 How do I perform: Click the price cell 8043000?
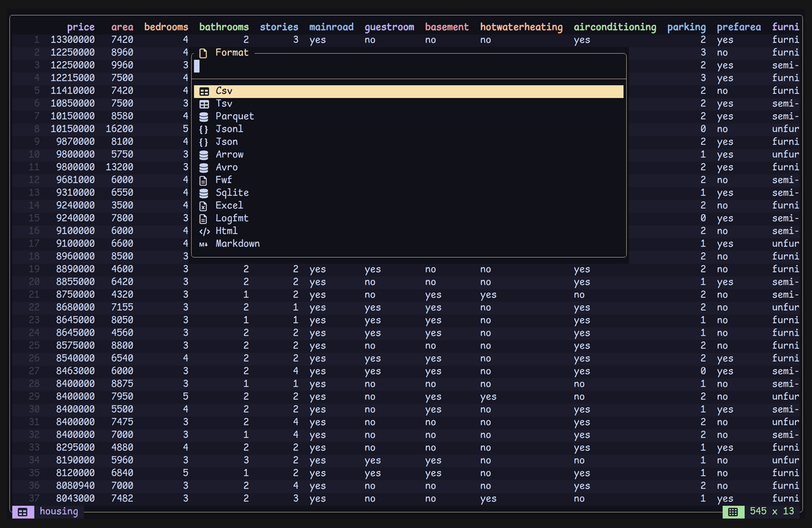point(75,499)
